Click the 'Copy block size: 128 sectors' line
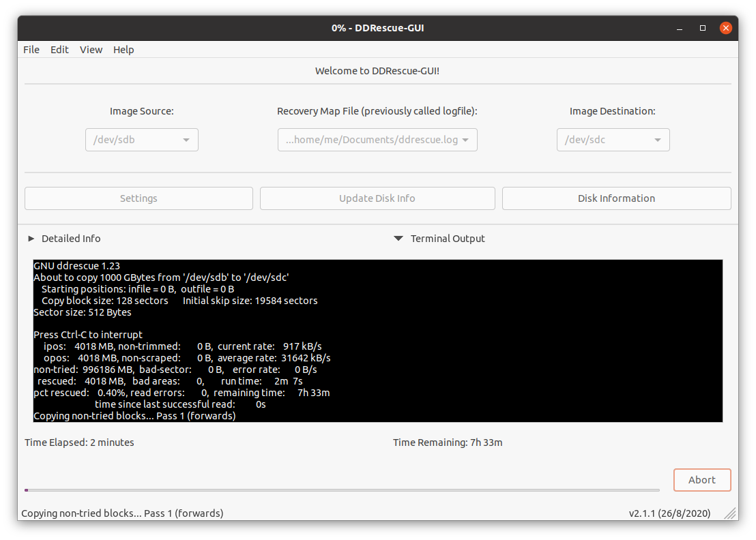756x540 pixels. click(179, 301)
